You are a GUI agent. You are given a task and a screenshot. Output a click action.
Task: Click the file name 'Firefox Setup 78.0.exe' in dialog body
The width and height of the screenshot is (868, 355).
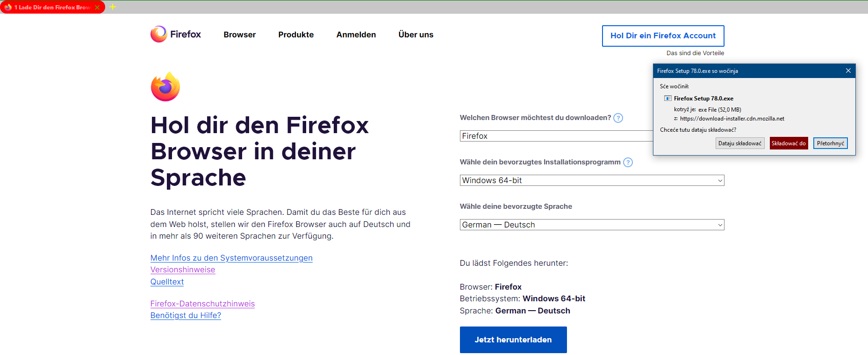703,99
